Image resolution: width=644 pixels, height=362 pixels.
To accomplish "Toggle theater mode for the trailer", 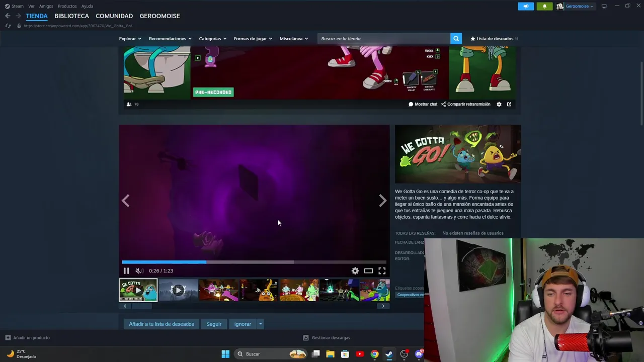I will pos(369,270).
